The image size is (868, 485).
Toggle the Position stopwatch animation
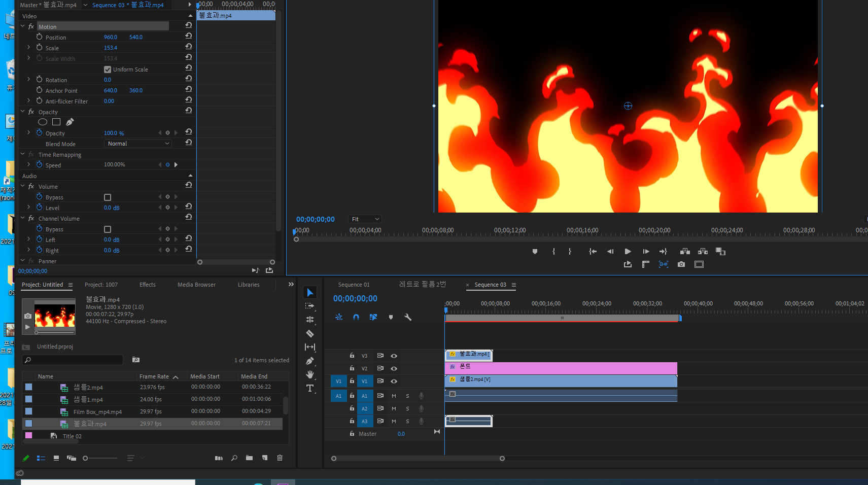(x=39, y=37)
